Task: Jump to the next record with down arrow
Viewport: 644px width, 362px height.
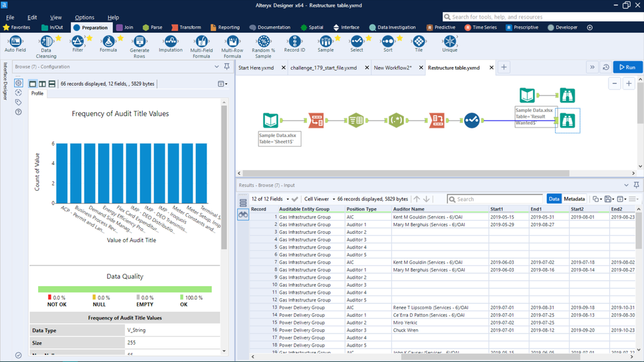Action: [x=427, y=199]
